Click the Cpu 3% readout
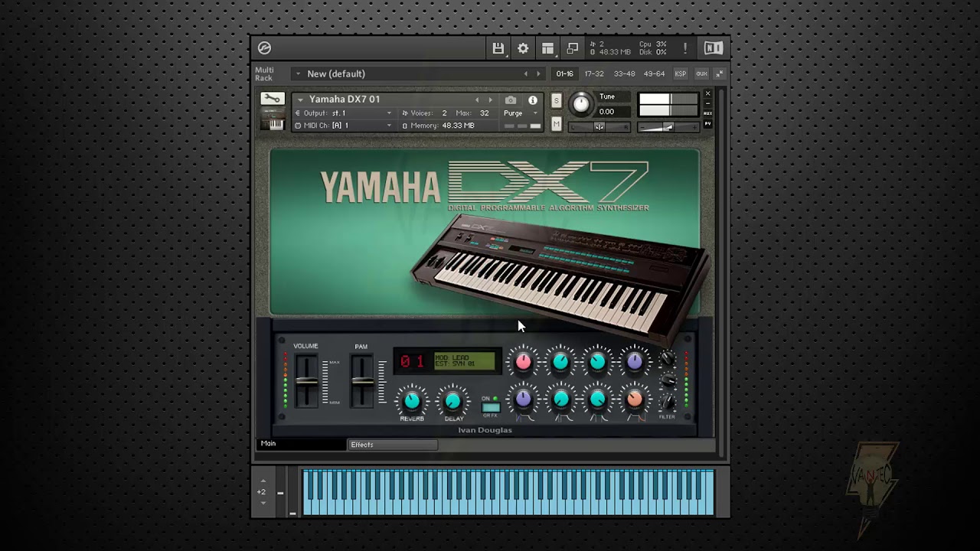The height and width of the screenshot is (551, 980). point(653,44)
